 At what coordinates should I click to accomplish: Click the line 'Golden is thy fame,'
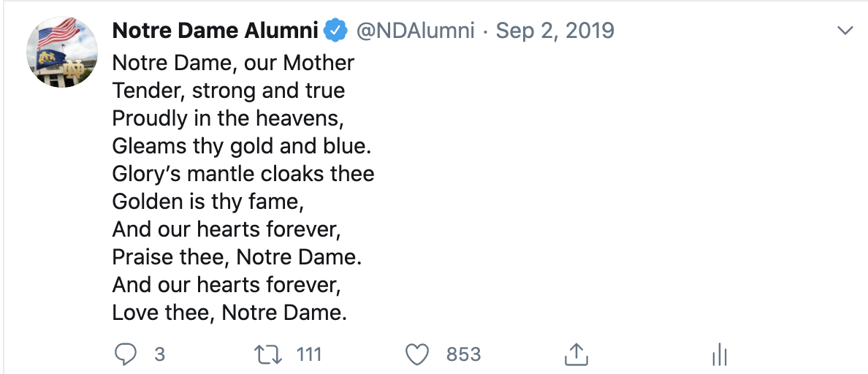(x=208, y=202)
